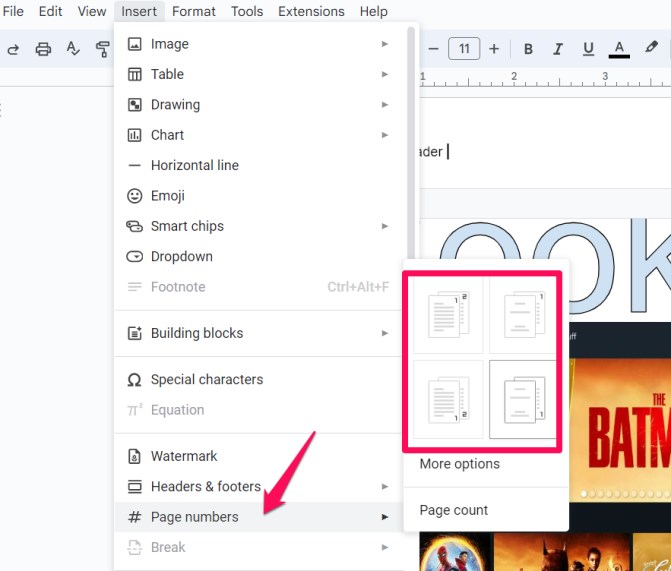Click the Drawing submenu arrow
Image resolution: width=671 pixels, height=571 pixels.
[385, 105]
